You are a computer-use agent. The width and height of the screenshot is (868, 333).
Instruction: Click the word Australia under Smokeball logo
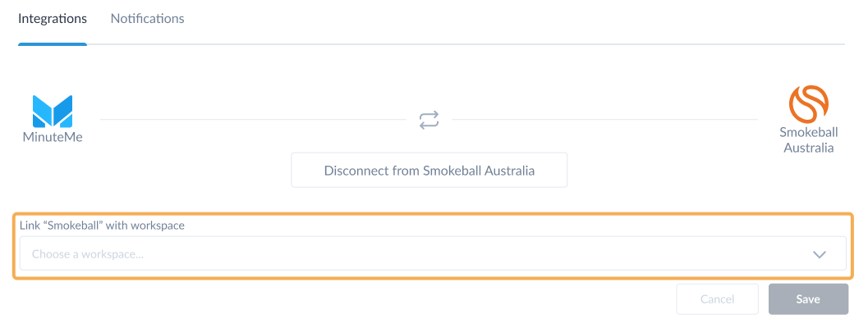809,148
